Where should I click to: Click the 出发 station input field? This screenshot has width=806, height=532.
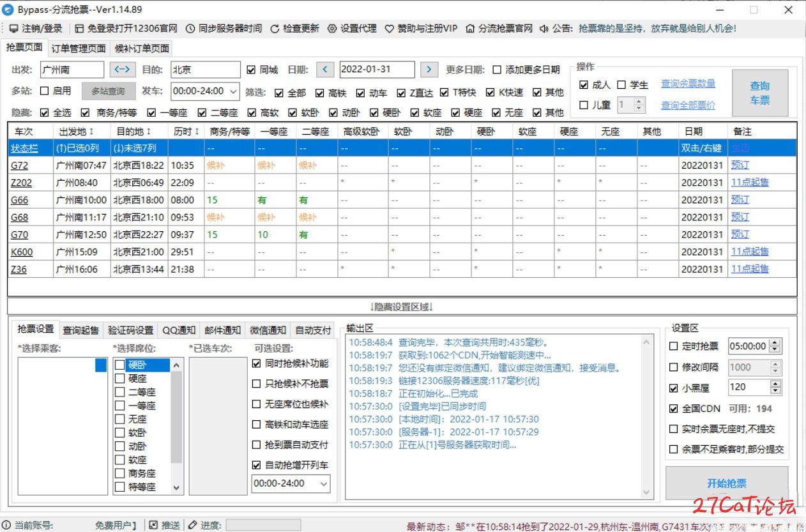point(72,70)
